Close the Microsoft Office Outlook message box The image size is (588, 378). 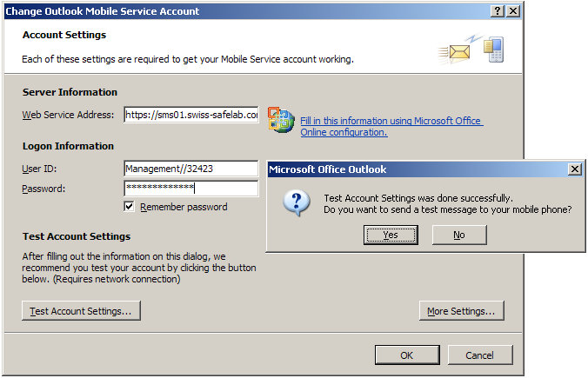(x=574, y=169)
